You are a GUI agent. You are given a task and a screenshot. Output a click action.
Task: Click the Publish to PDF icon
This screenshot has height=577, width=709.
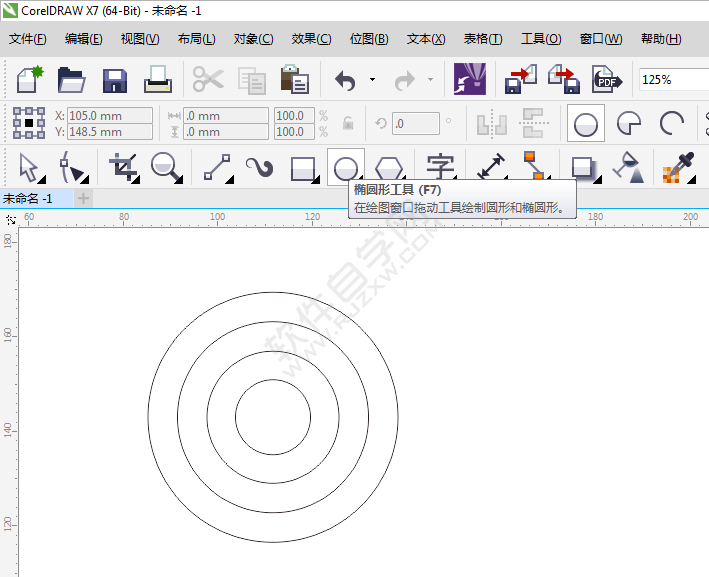607,79
